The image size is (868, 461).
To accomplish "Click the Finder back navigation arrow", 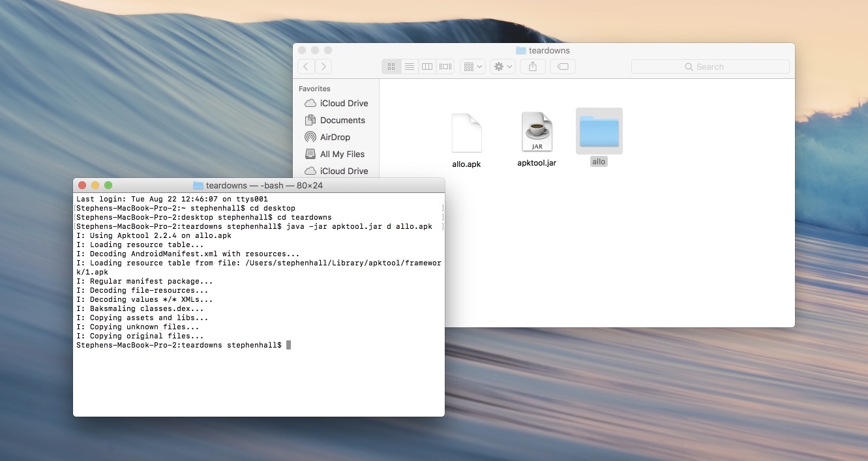I will tap(307, 67).
